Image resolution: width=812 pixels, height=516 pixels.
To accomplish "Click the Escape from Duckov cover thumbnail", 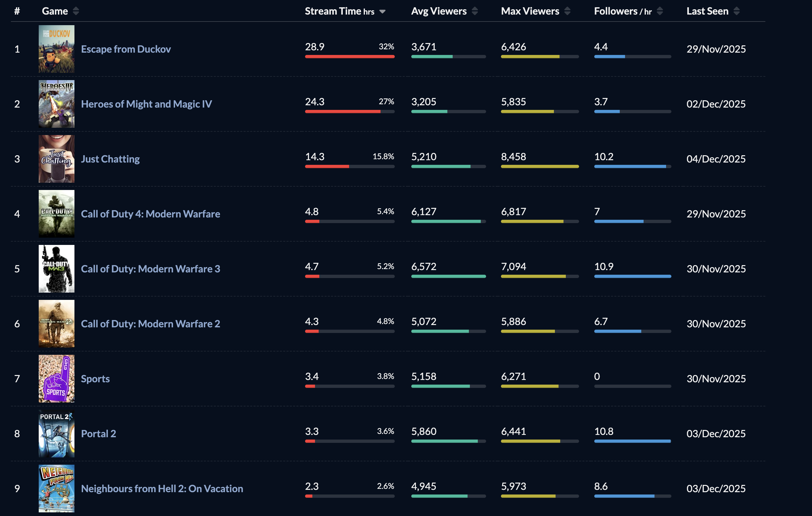I will click(56, 49).
